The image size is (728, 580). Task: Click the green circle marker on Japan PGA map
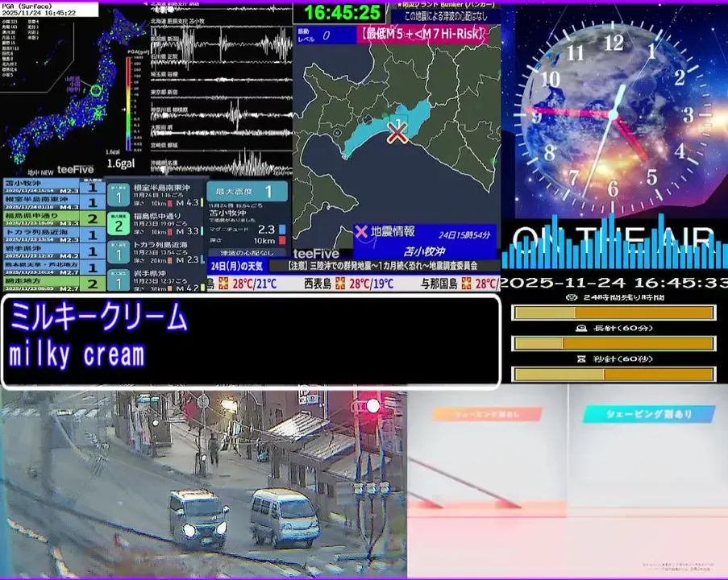96,90
